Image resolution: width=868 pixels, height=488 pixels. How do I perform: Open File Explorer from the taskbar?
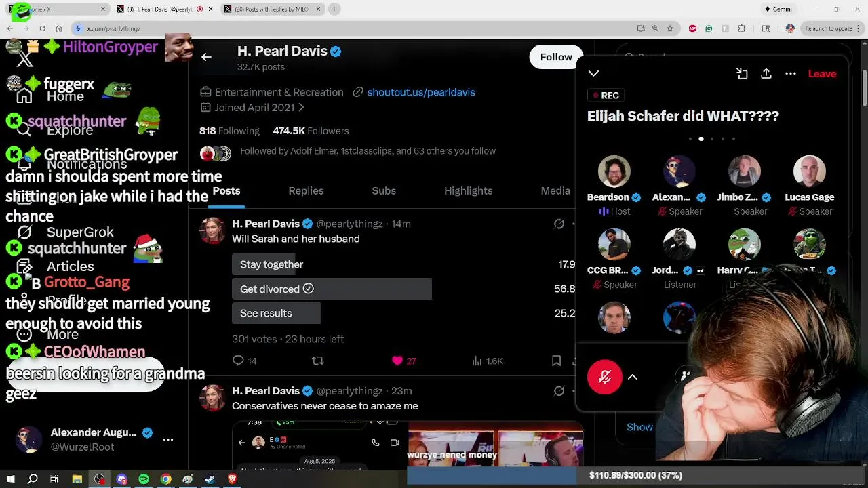[x=77, y=479]
